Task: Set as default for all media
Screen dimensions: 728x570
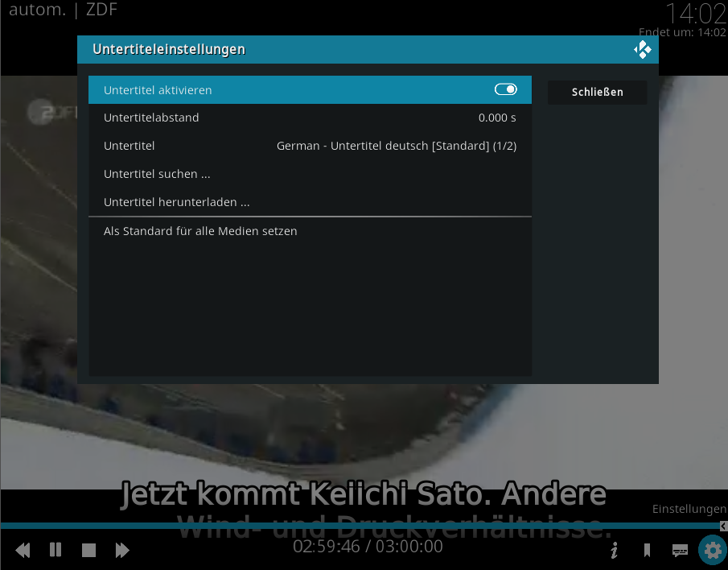Action: (310, 231)
